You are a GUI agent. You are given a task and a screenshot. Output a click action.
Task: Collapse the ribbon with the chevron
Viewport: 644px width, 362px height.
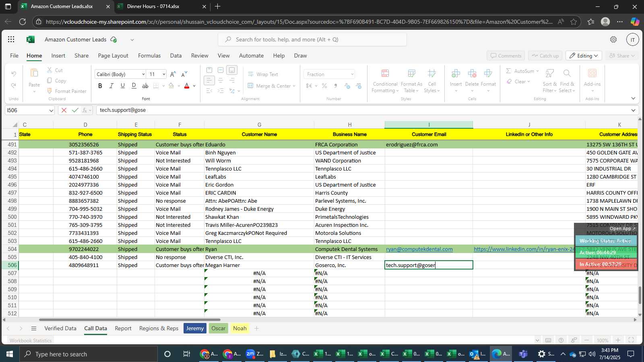tap(633, 99)
